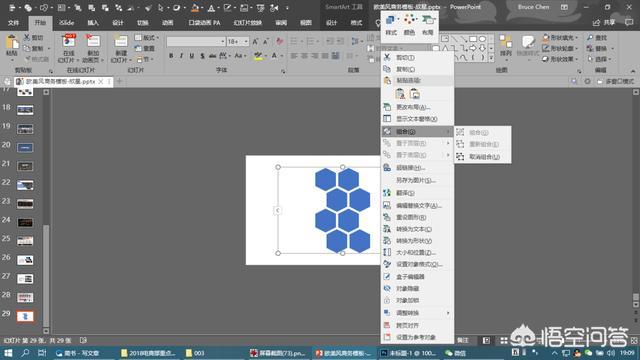The width and height of the screenshot is (640, 360).
Task: Click the Cut (剪切) scissors in ribbon
Action: pyautogui.click(x=27, y=38)
